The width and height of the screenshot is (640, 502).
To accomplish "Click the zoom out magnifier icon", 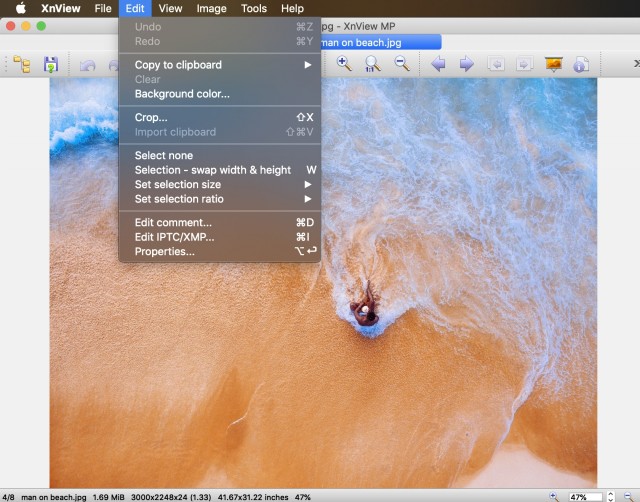I will click(x=402, y=64).
